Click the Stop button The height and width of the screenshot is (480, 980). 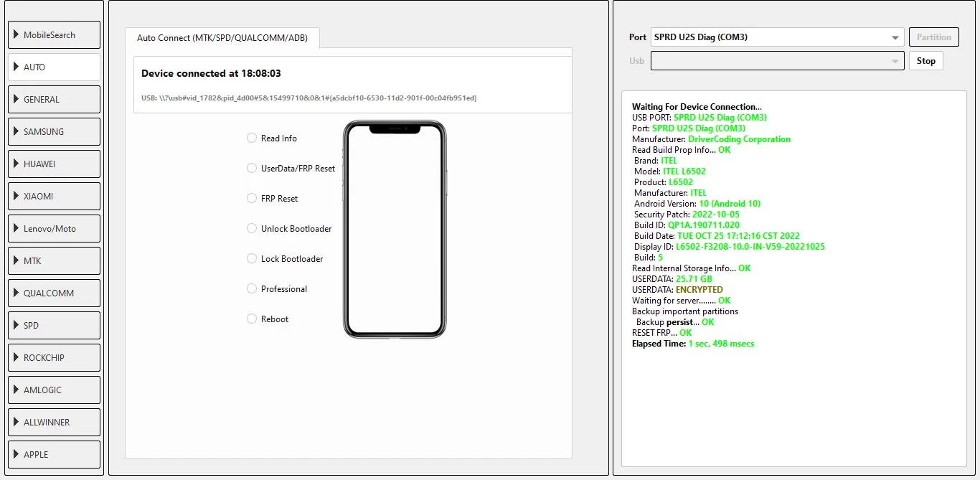[925, 61]
